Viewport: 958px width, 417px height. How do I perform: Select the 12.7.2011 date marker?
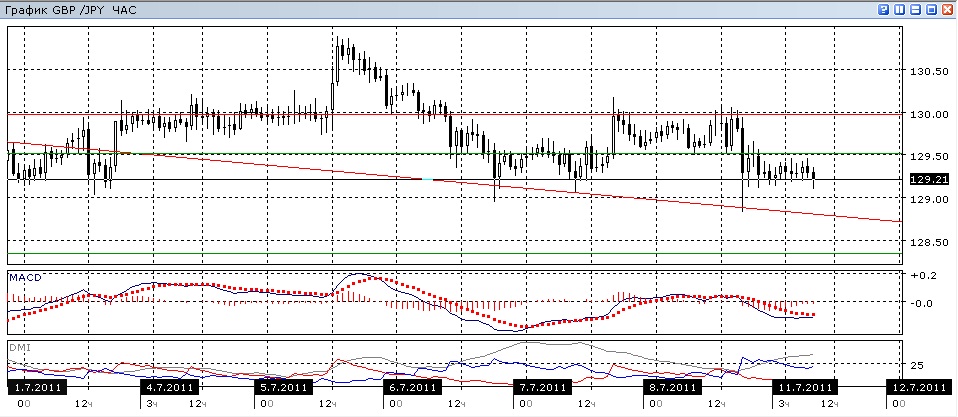point(920,387)
